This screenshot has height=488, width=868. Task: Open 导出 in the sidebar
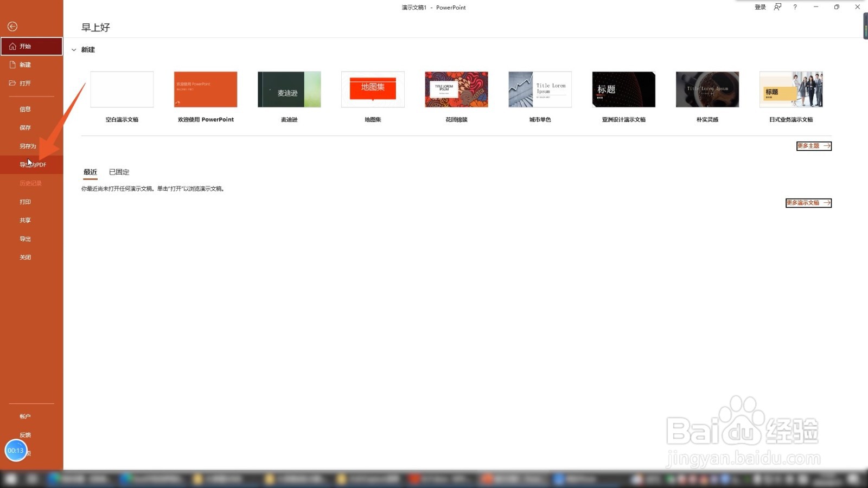click(31, 239)
